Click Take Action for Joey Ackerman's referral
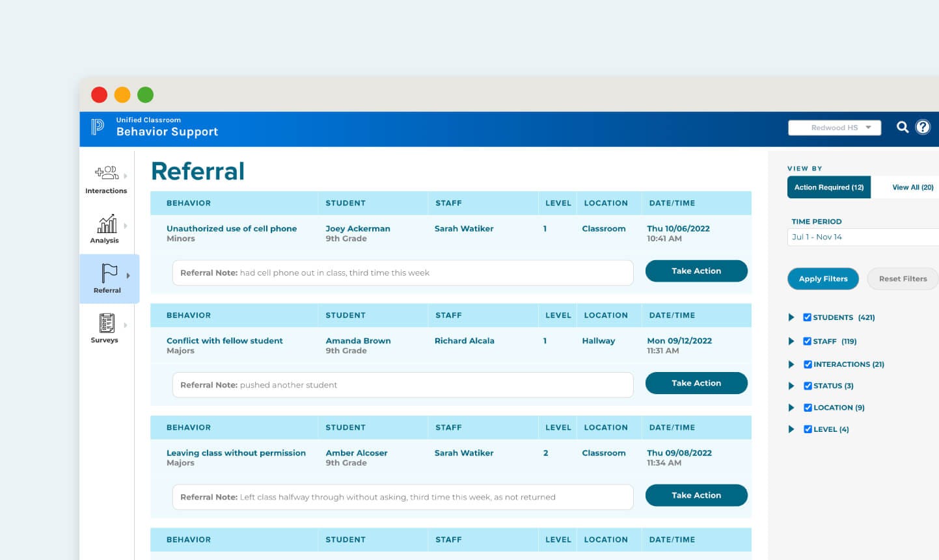Image resolution: width=939 pixels, height=560 pixels. pyautogui.click(x=696, y=271)
